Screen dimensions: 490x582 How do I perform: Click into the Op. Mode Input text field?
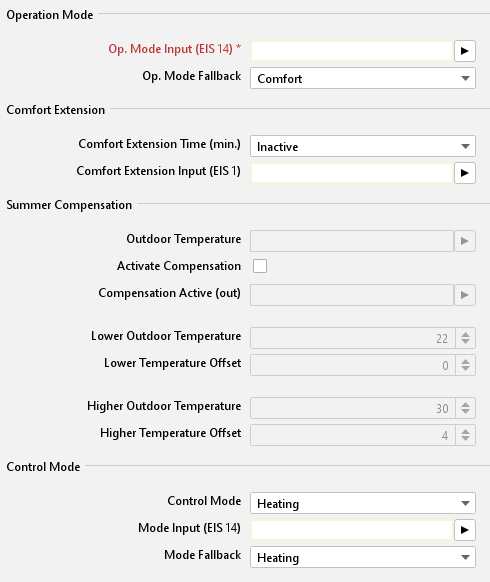pos(352,51)
